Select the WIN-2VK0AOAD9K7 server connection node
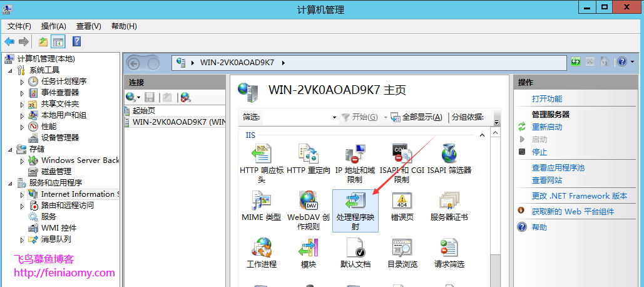644x287 pixels. coord(179,122)
